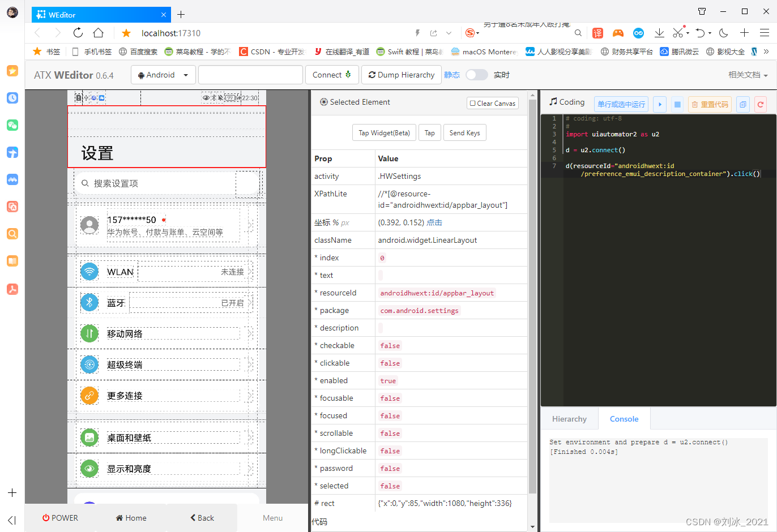This screenshot has height=532, width=777.
Task: Expand the 相关文档 dropdown menu
Action: point(748,75)
